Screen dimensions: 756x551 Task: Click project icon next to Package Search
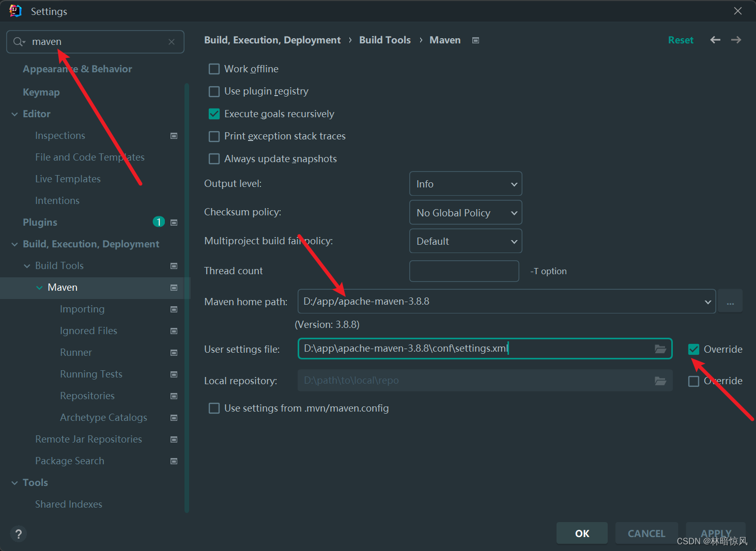coord(174,461)
